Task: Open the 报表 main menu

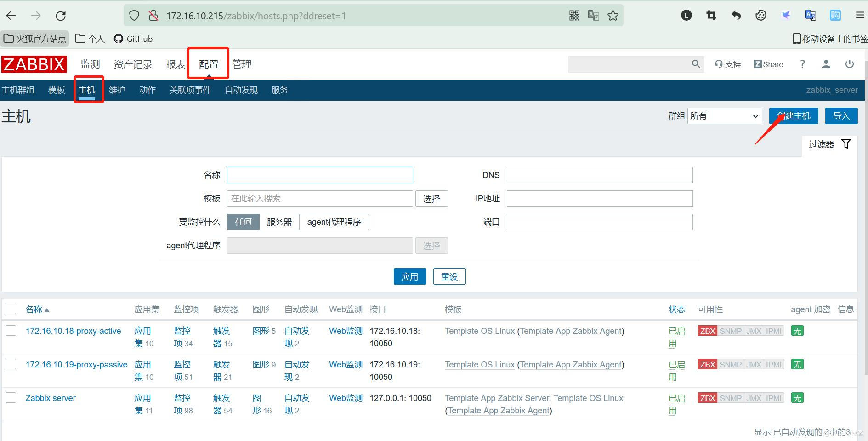Action: pyautogui.click(x=176, y=64)
